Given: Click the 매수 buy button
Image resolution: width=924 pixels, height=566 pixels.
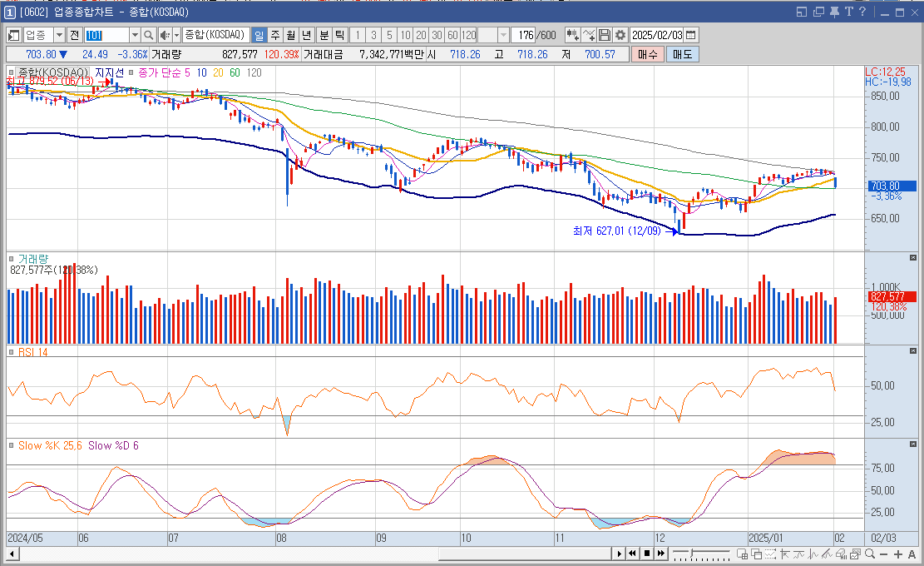Looking at the screenshot, I should coord(648,54).
